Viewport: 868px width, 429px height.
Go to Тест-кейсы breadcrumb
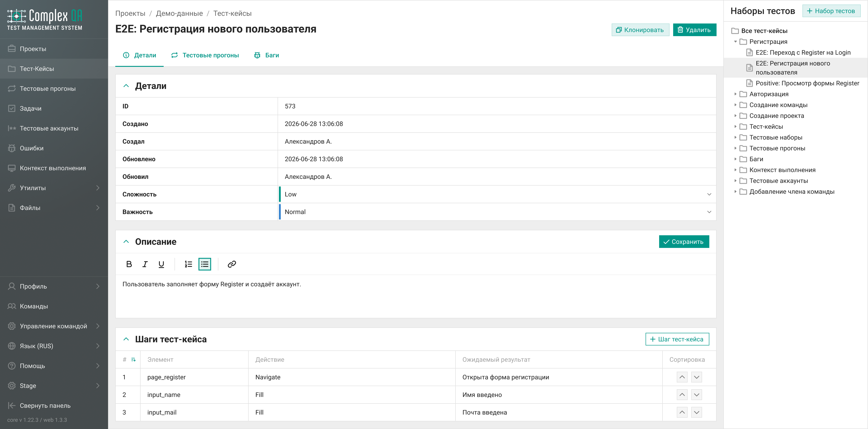(x=233, y=14)
